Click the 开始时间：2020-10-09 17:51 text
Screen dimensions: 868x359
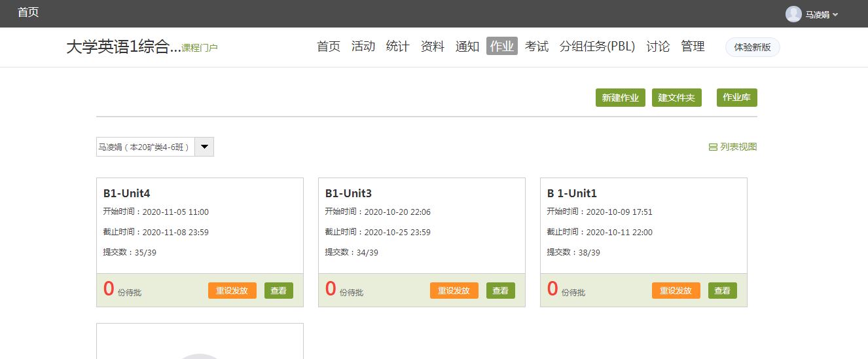tap(600, 212)
